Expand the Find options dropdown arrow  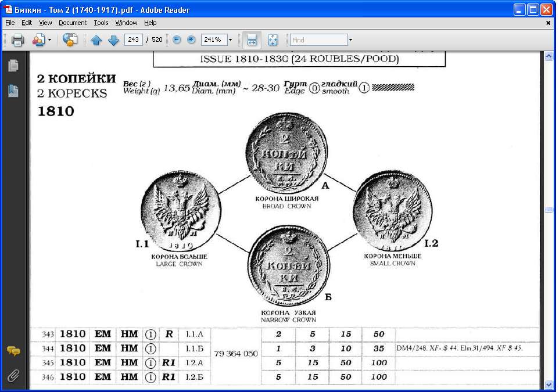click(x=350, y=40)
